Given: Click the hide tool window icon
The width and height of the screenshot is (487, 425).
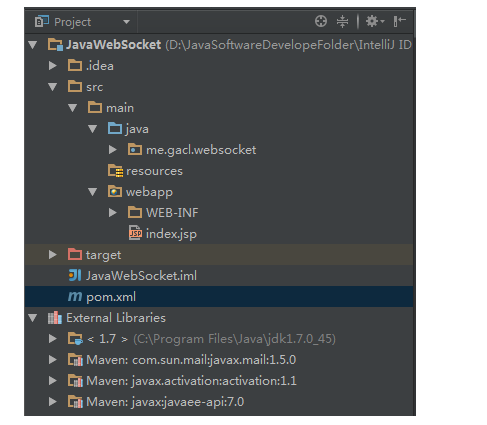Looking at the screenshot, I should (399, 21).
